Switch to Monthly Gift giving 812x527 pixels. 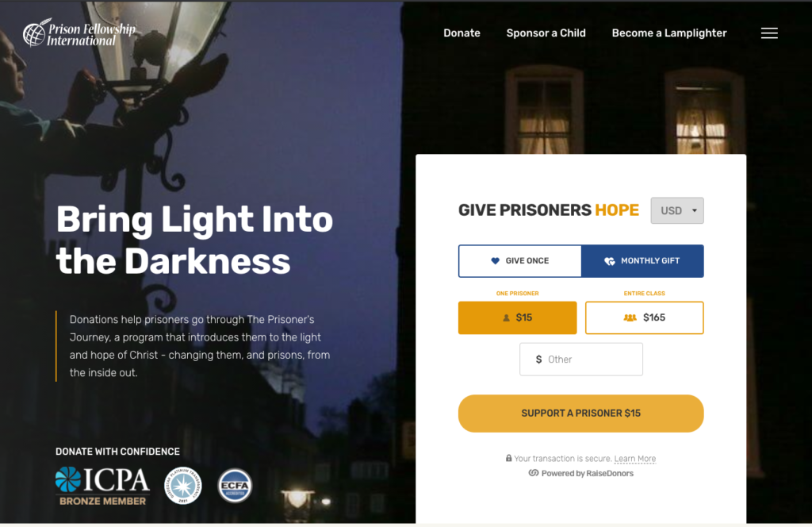coord(642,260)
